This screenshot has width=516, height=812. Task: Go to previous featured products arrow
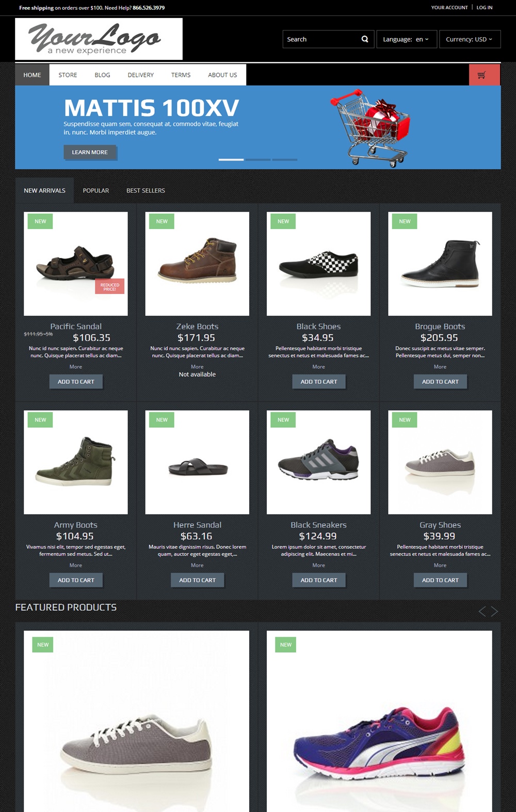click(482, 611)
